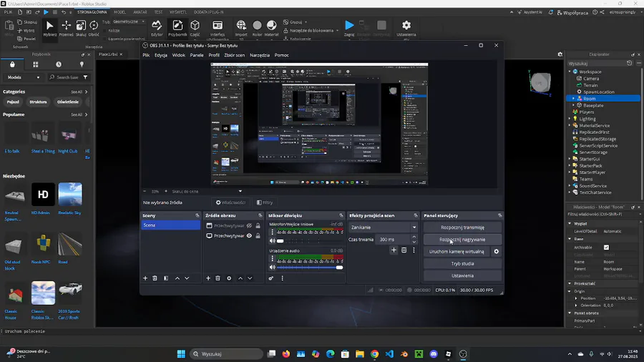Open the Tryb Geometryczne dropdown
The width and height of the screenshot is (644, 362).
click(x=129, y=21)
